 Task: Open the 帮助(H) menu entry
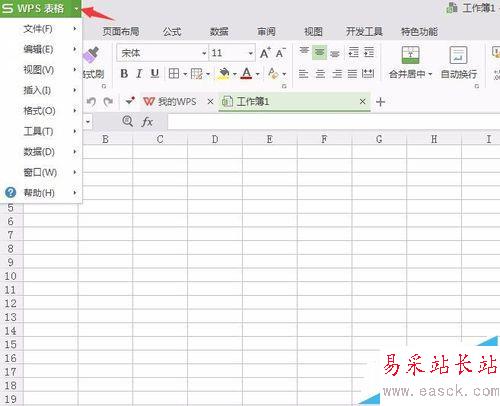[x=41, y=193]
